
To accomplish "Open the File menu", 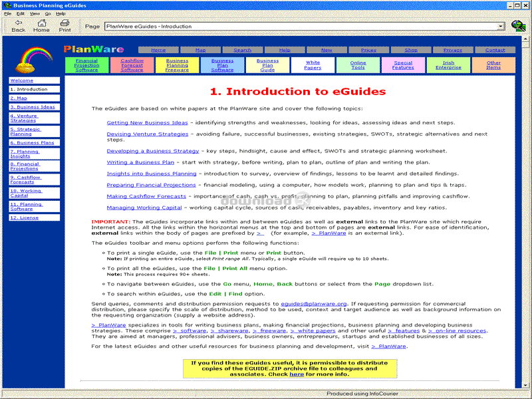I will [7, 13].
